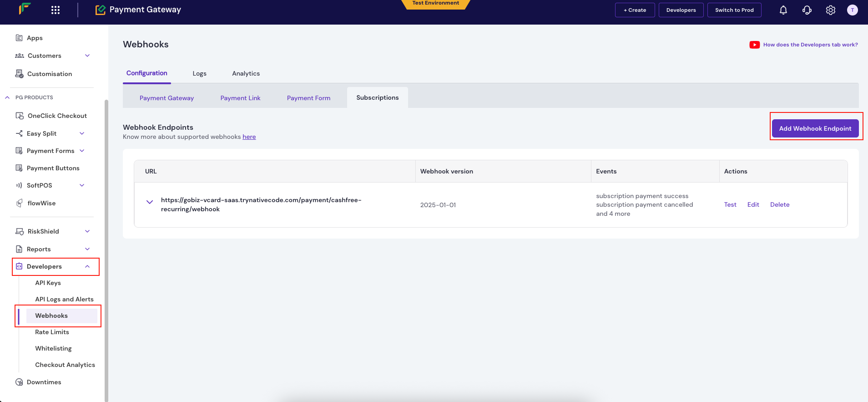
Task: Click Add Webhook Endpoint button
Action: (815, 128)
